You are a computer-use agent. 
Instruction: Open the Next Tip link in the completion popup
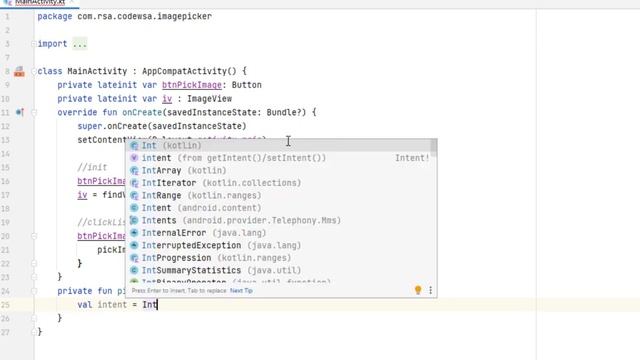[241, 291]
